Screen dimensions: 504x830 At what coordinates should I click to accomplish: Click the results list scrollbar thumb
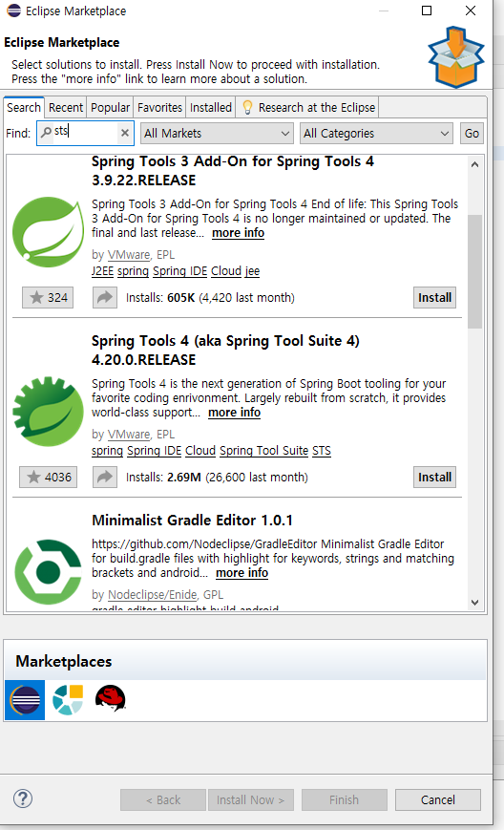click(475, 271)
